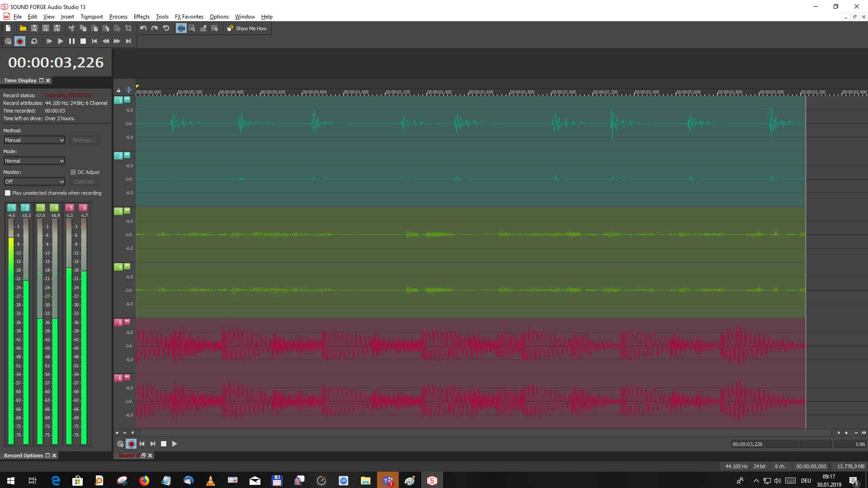Click the Redo arrow icon
Viewport: 868px width, 488px height.
tap(155, 28)
